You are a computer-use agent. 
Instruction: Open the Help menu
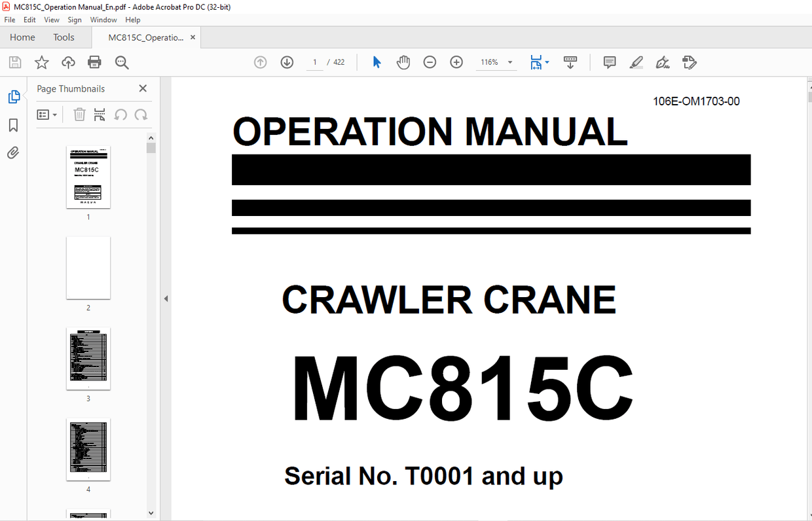coord(133,20)
